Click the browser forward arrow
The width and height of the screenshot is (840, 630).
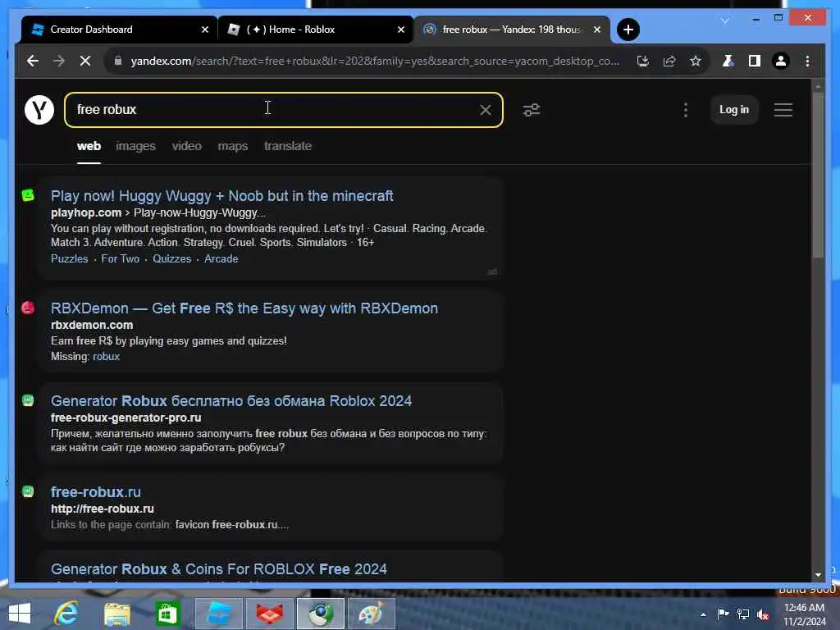point(59,61)
